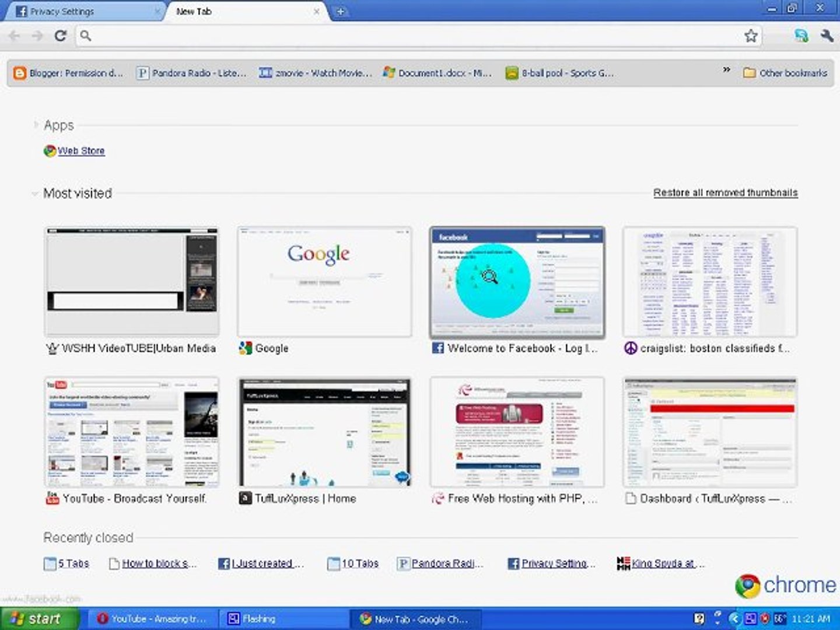840x630 pixels.
Task: Click Restore all removed thumbnails
Action: 725,192
